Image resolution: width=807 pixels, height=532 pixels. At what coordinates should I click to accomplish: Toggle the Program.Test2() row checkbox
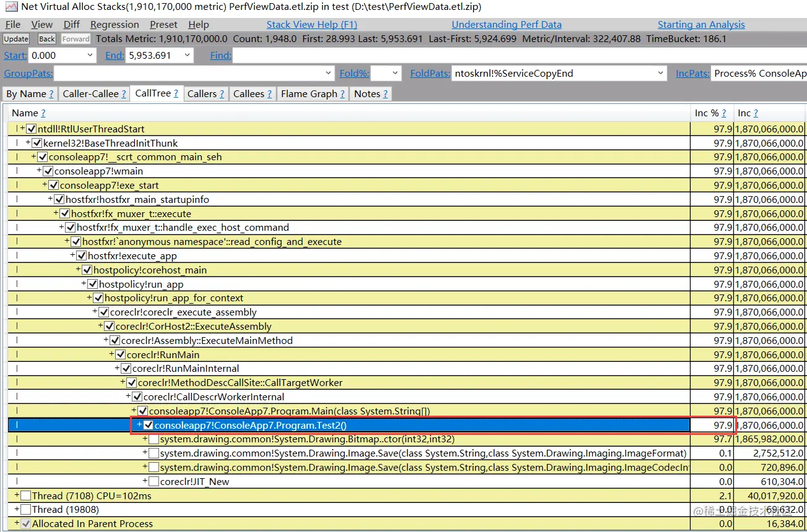pyautogui.click(x=148, y=426)
